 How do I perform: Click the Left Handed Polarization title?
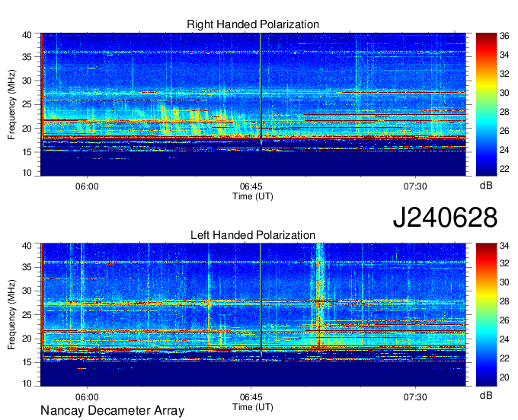coord(253,235)
